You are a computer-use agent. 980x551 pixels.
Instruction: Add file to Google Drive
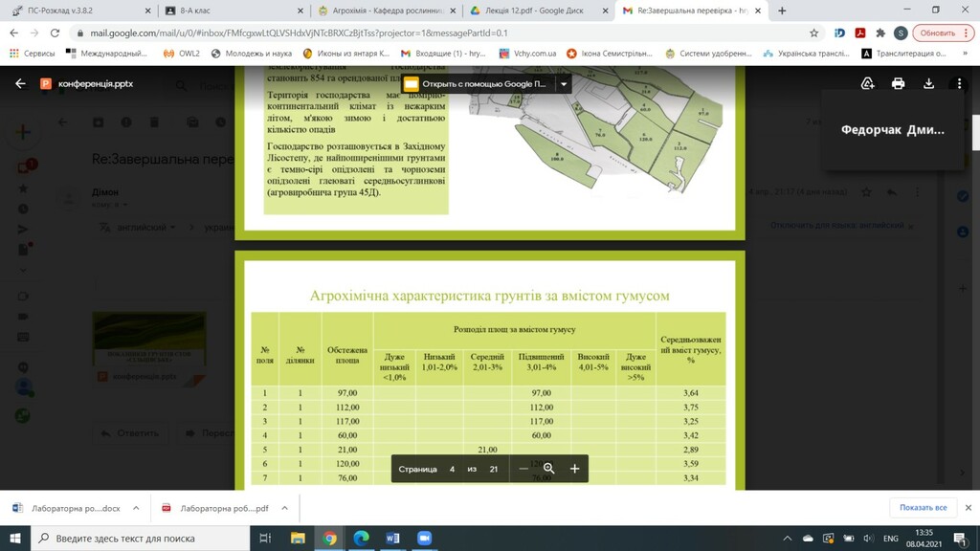[x=867, y=83]
